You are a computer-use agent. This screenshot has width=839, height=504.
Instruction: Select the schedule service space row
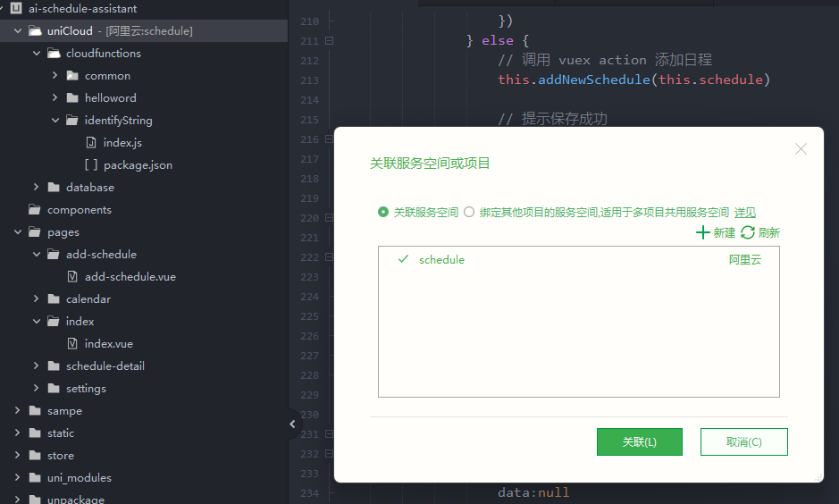coord(578,259)
